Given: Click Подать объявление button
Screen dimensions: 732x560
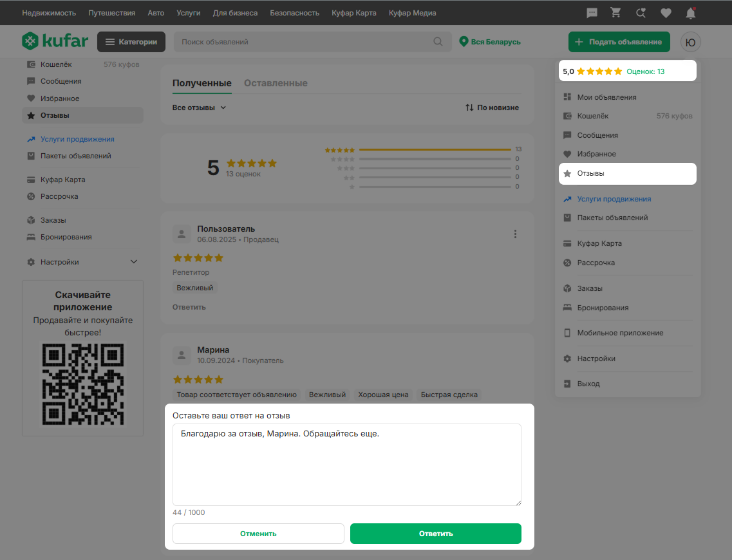Looking at the screenshot, I should pyautogui.click(x=619, y=42).
